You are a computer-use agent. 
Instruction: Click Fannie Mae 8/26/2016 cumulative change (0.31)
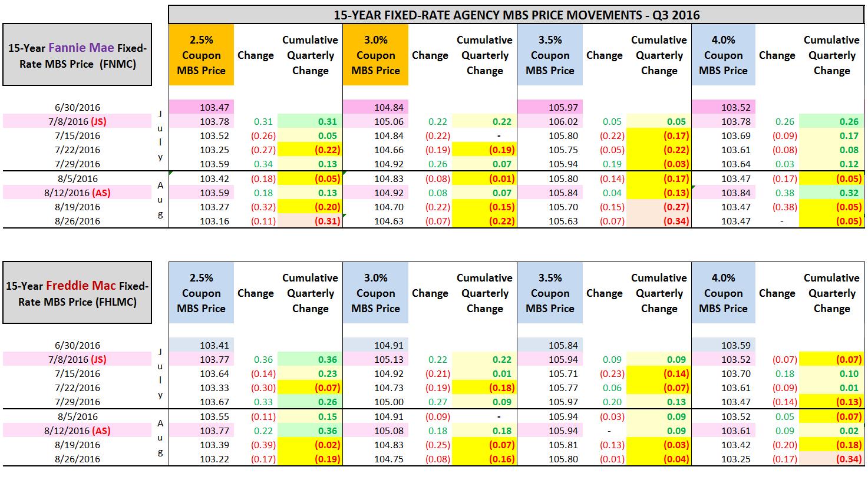(309, 221)
